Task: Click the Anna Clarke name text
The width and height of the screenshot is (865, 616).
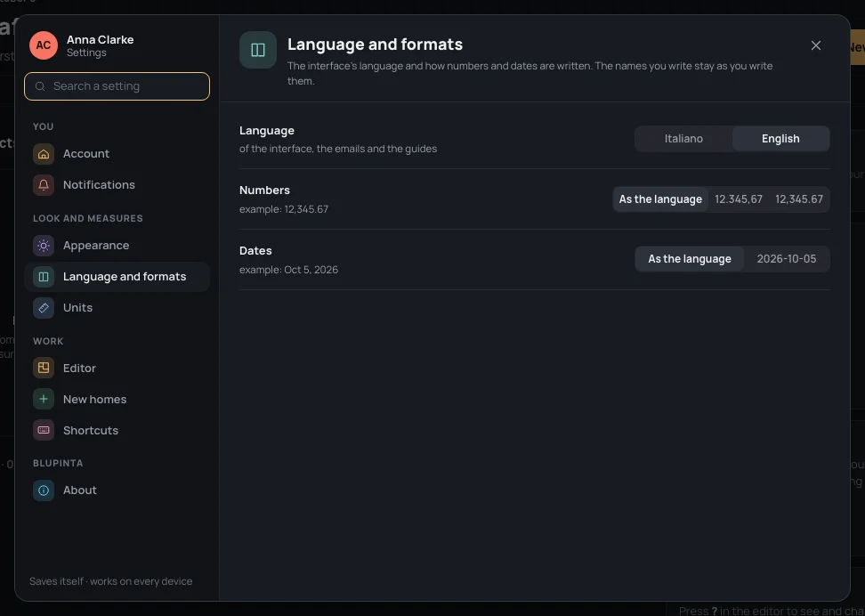Action: (x=100, y=40)
